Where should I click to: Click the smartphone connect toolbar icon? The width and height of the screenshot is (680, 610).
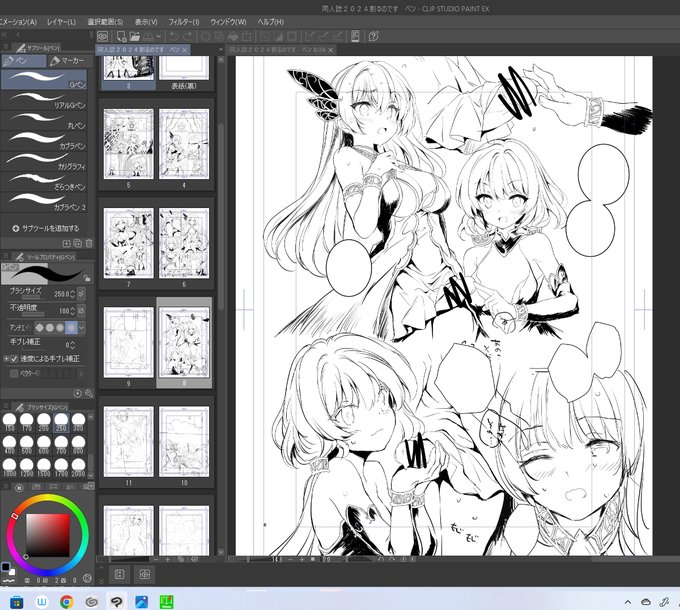tap(355, 36)
